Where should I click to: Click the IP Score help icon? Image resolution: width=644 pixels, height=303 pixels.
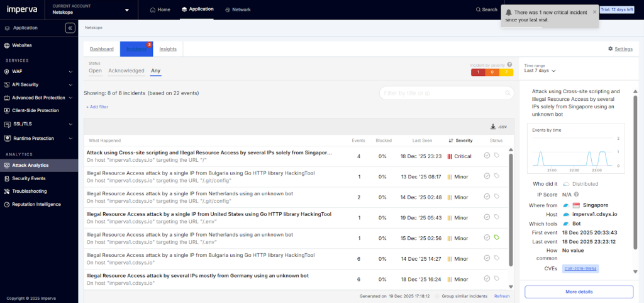pyautogui.click(x=576, y=195)
